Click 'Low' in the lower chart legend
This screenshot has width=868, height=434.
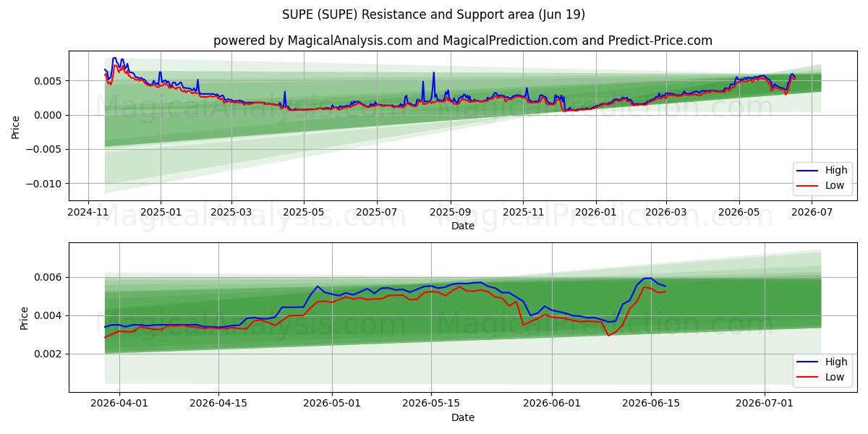click(835, 377)
